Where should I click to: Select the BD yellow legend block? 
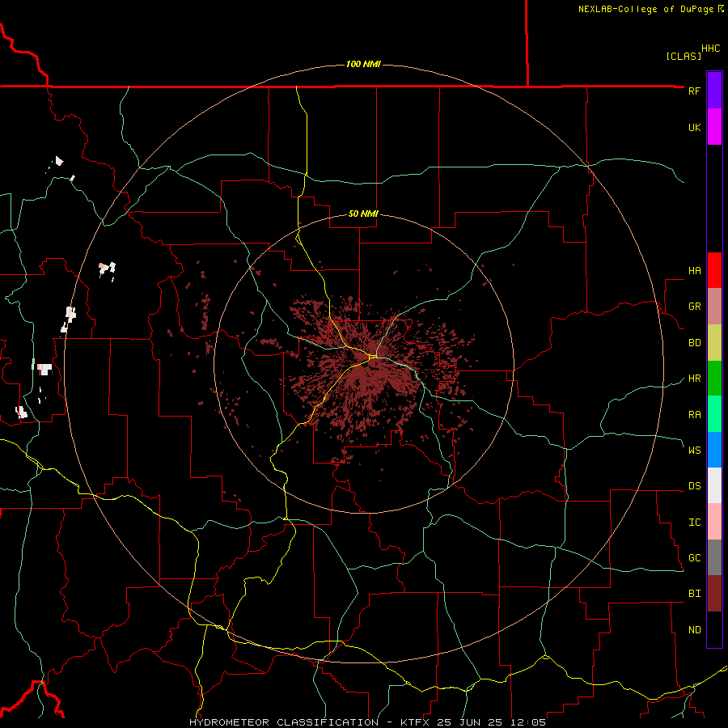714,343
